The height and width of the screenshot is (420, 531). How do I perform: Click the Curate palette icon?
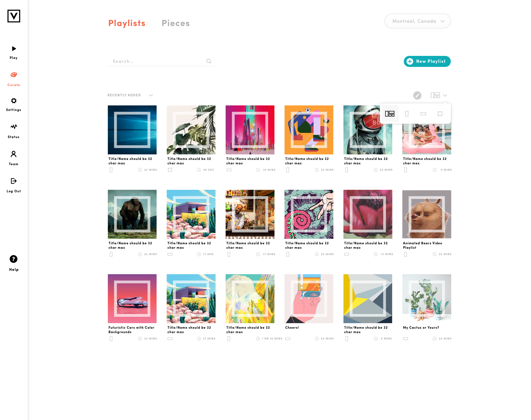[14, 75]
